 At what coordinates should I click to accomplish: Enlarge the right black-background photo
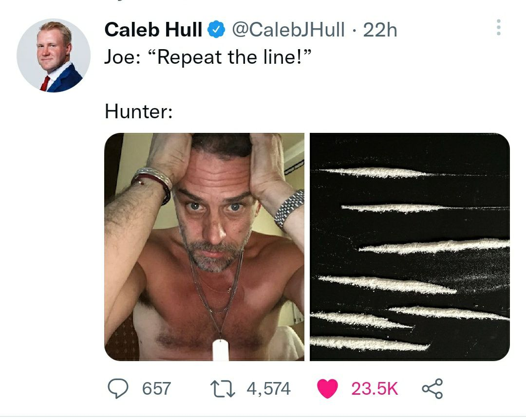[x=410, y=247]
